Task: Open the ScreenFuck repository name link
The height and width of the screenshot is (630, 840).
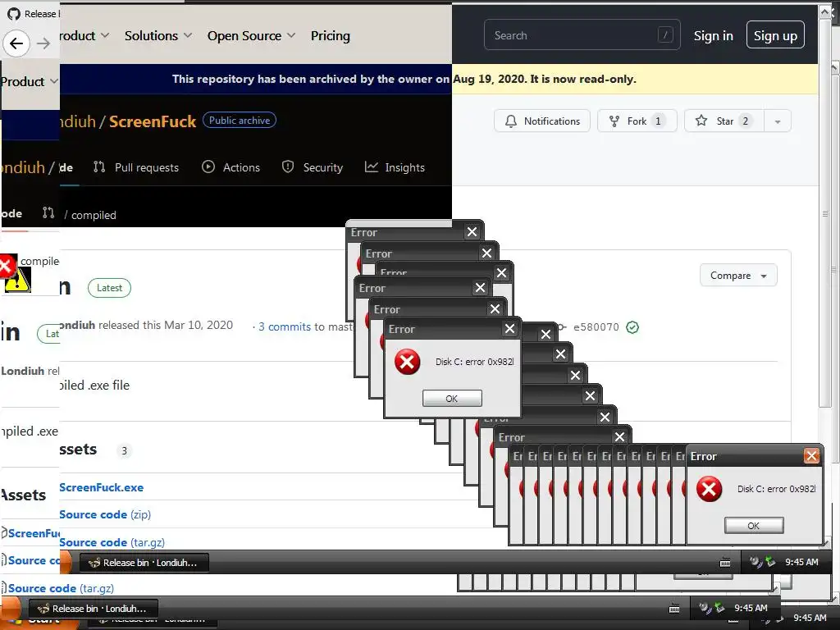Action: 153,121
